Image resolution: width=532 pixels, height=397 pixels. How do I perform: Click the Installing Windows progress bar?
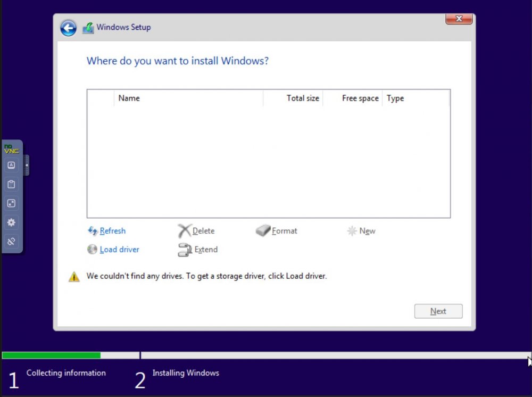pyautogui.click(x=335, y=355)
